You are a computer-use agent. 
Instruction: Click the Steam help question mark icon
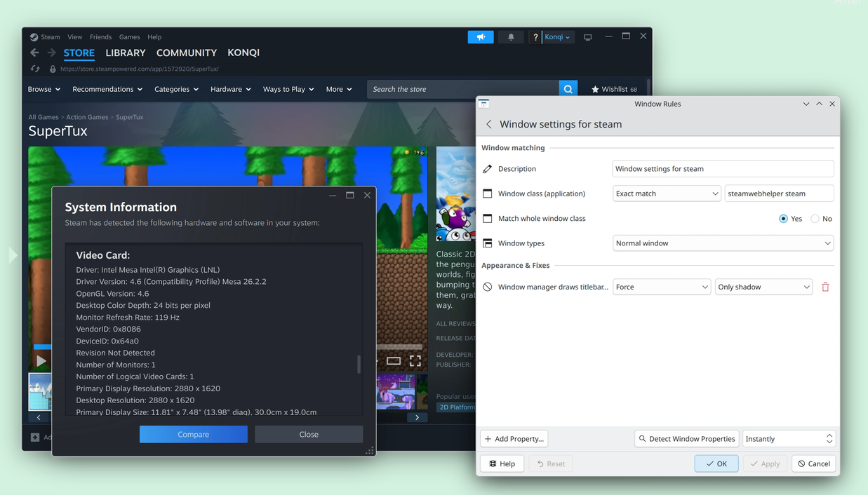535,37
